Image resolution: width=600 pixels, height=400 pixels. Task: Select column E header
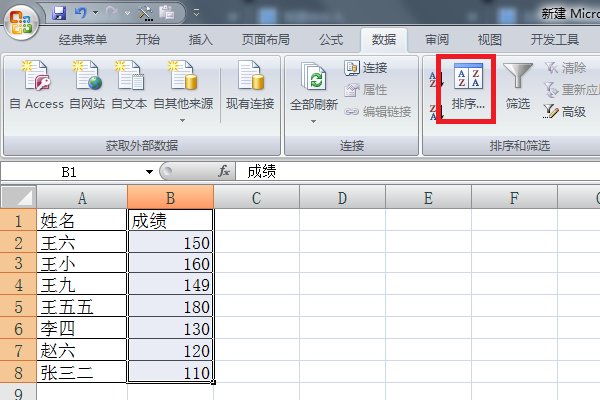coord(429,198)
